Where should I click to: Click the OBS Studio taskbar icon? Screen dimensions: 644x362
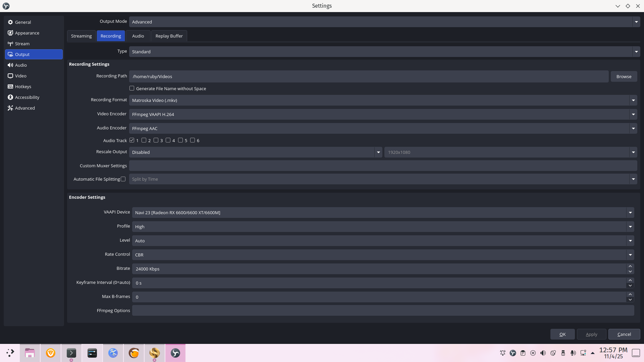175,353
